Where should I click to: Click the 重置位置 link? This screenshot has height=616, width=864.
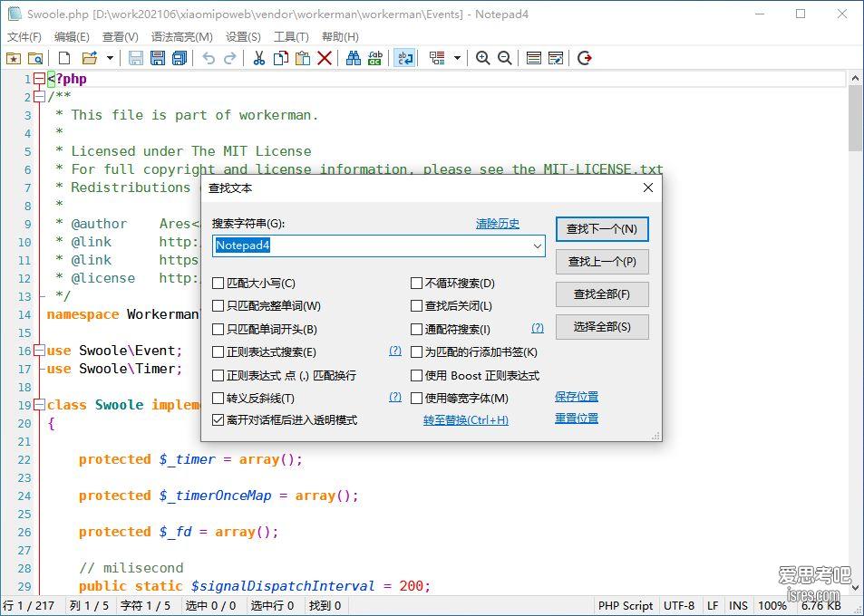point(577,419)
